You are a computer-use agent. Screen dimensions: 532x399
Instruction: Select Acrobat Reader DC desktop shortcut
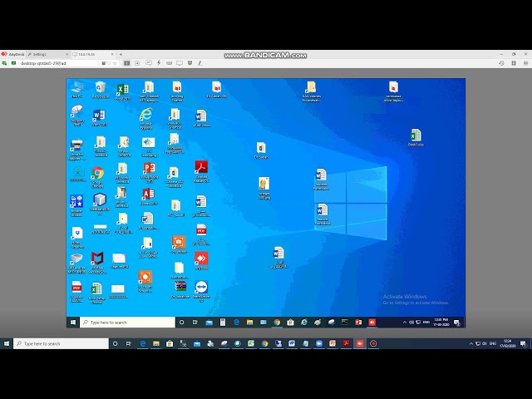(201, 172)
